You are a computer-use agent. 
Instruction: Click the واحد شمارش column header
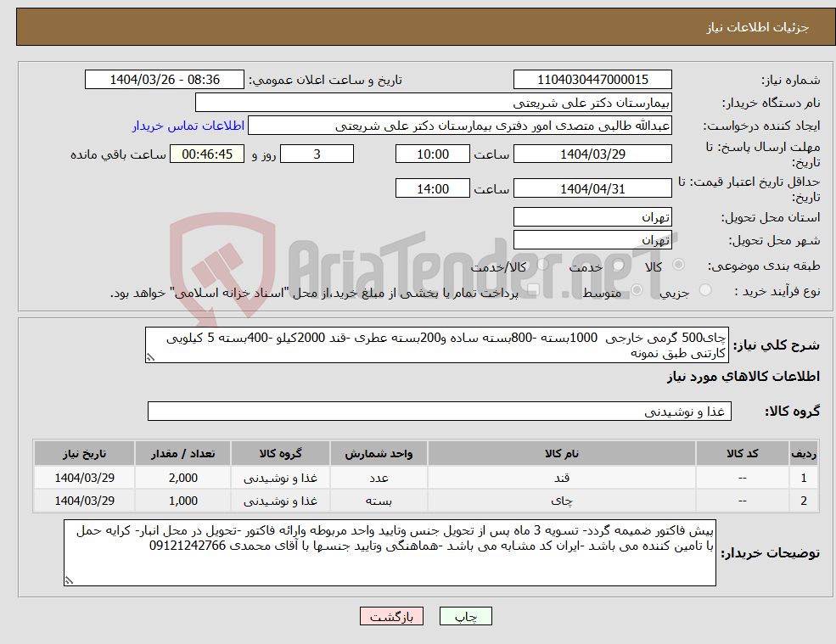[x=379, y=454]
